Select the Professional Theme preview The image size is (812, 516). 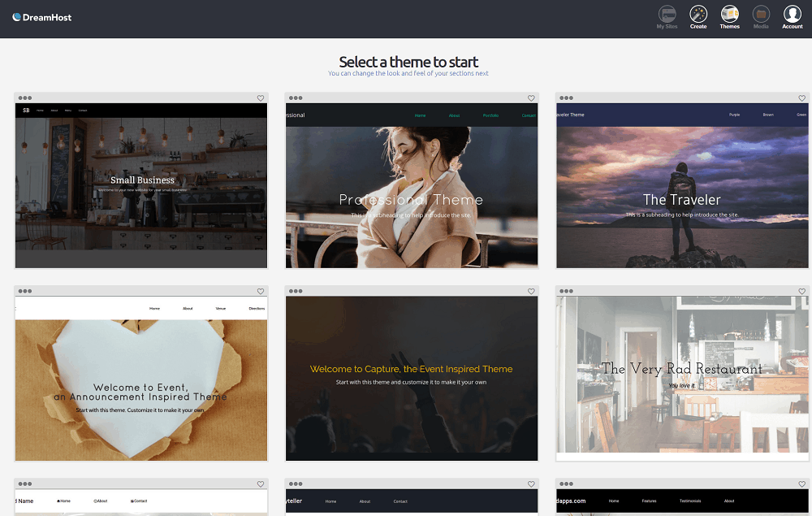[412, 185]
